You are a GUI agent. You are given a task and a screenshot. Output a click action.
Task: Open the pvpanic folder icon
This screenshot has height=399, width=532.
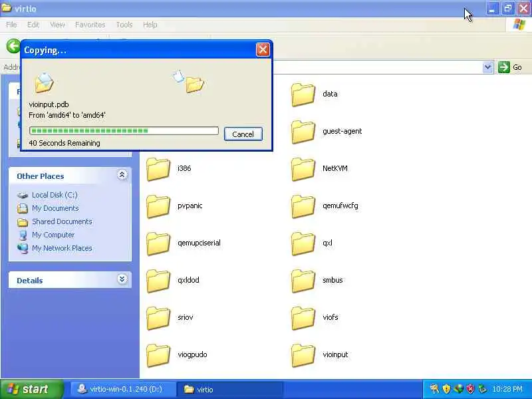click(158, 206)
